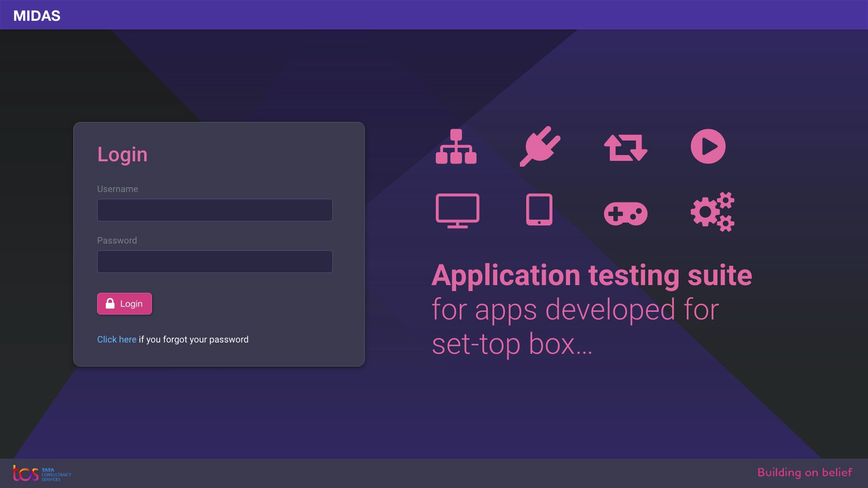Image resolution: width=868 pixels, height=488 pixels.
Task: Click the retweet loop arrows icon
Action: click(626, 147)
